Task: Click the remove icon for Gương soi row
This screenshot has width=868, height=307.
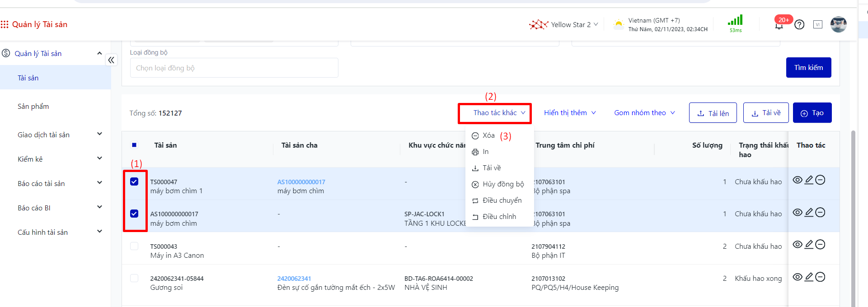Action: pyautogui.click(x=820, y=277)
